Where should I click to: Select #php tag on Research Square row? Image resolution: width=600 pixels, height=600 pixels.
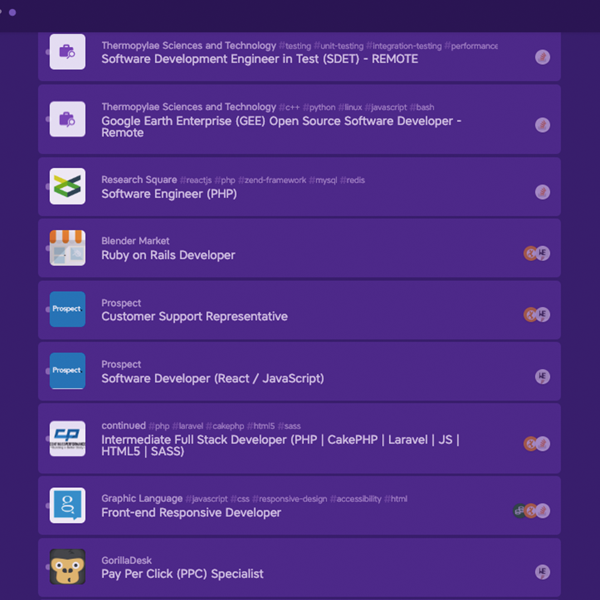[x=225, y=180]
